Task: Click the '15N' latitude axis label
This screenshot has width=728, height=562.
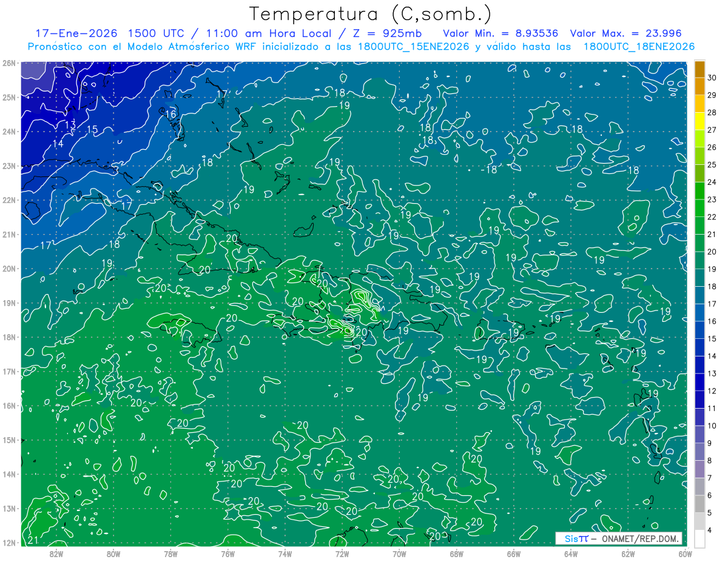Action: point(9,440)
